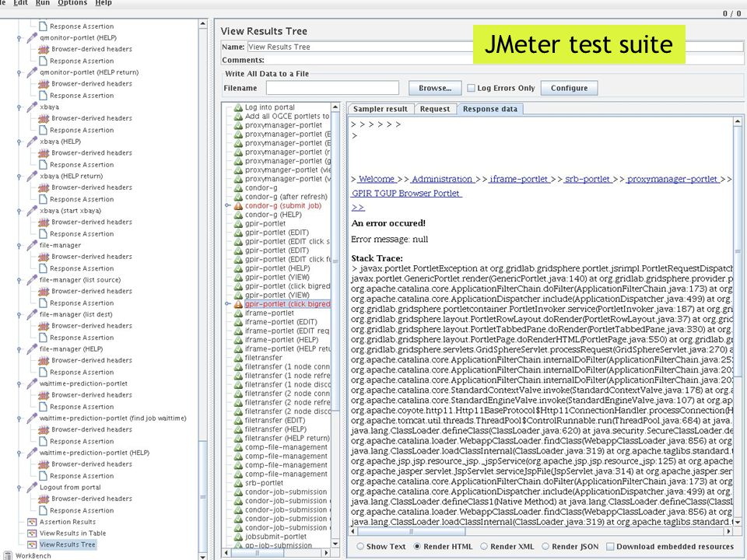
Task: Click the sampler icon beside qmonitor-portlet (HELP)
Action: [x=32, y=37]
